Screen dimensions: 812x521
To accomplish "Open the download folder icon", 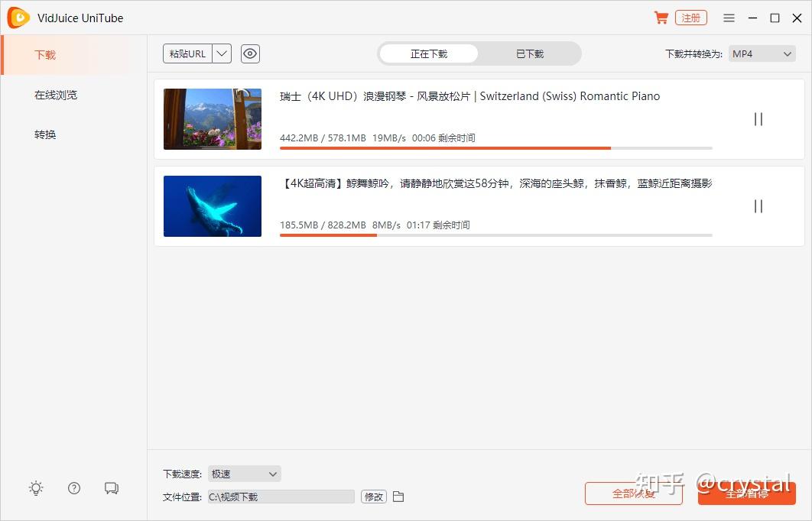I will tap(398, 496).
